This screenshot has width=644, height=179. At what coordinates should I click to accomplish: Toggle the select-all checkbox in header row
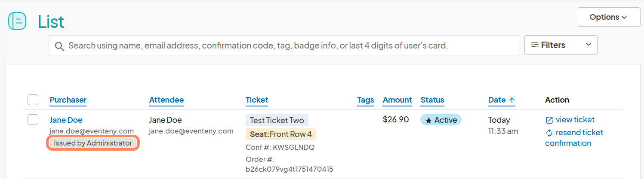[x=33, y=100]
